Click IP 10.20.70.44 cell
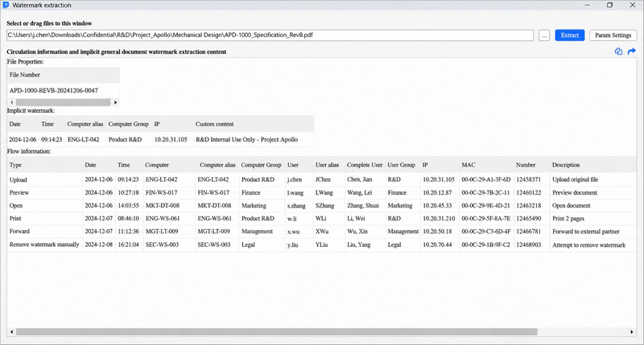 coord(437,245)
